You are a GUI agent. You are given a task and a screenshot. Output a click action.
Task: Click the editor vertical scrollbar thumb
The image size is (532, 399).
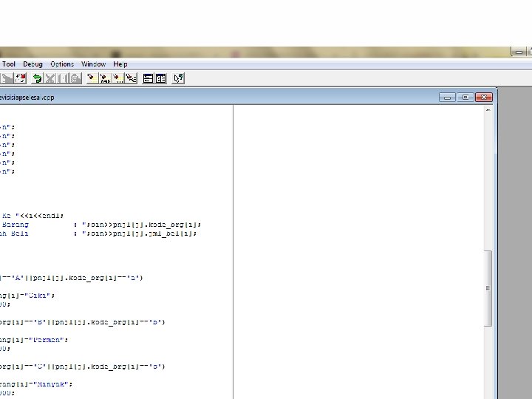click(x=488, y=288)
